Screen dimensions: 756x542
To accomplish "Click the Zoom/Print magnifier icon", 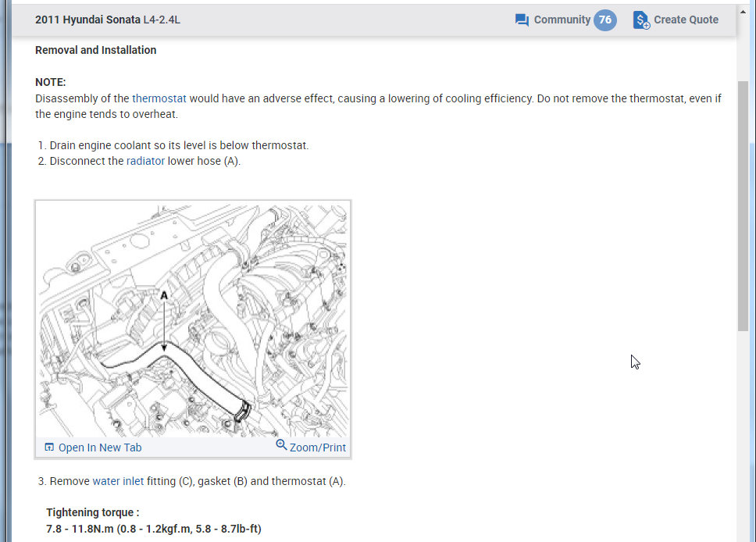I will [282, 445].
